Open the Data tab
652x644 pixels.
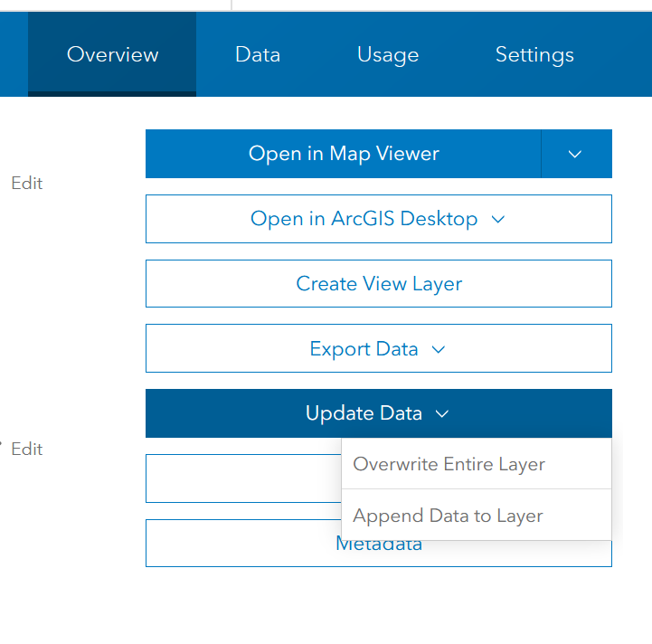258,54
